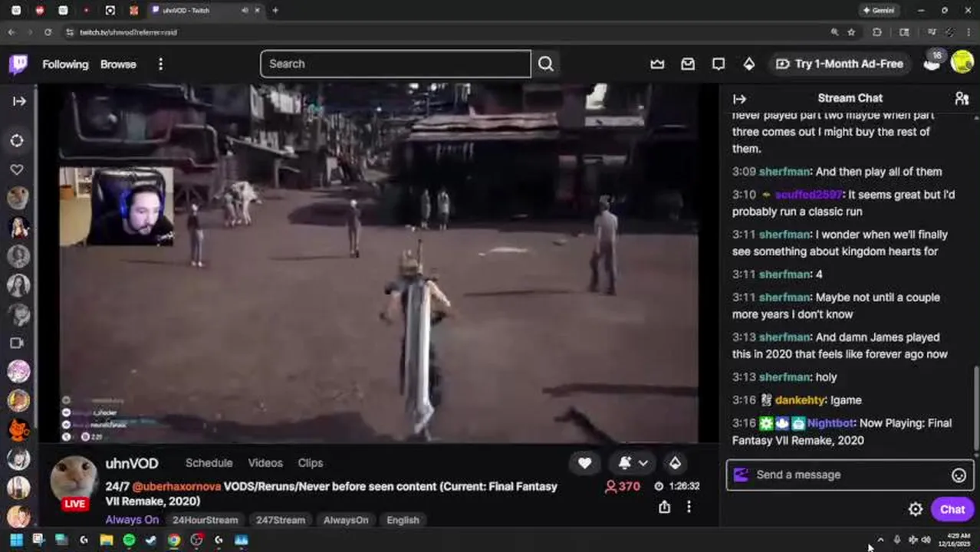This screenshot has height=552, width=980.
Task: Select the English tag
Action: 403,520
